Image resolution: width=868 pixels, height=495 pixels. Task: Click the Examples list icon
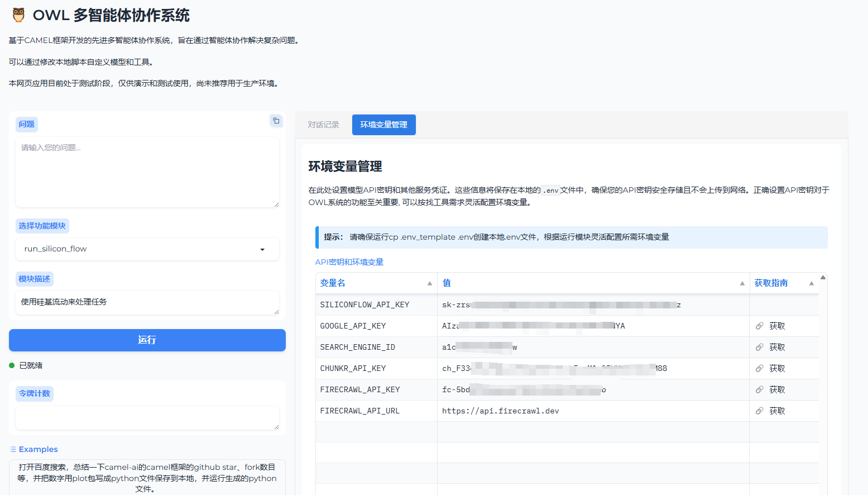pos(13,449)
